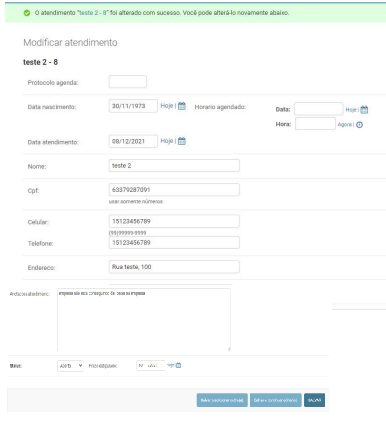Open the Status dropdown showing Aberto
Screen dimensions: 386x426
[x=70, y=366]
